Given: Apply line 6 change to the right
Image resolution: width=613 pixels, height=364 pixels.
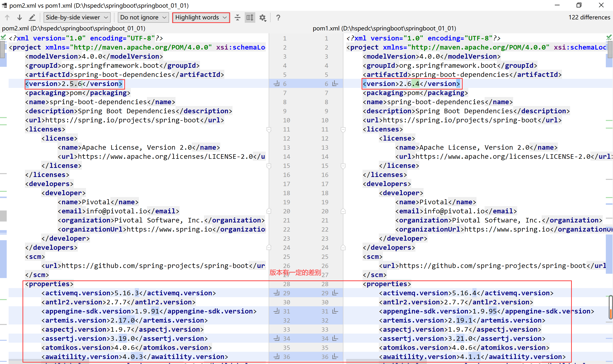Looking at the screenshot, I should 277,84.
